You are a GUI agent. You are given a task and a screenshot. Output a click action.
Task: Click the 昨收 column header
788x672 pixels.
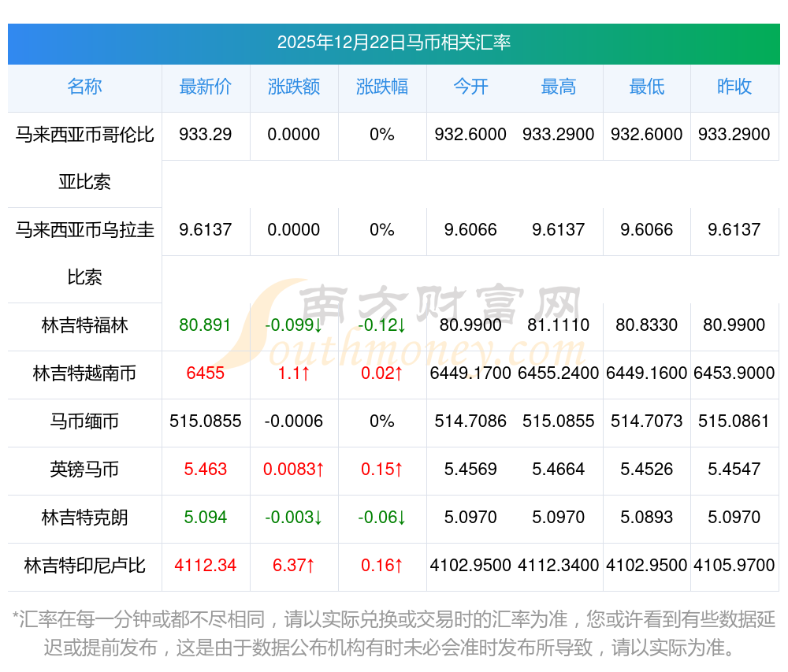click(734, 87)
